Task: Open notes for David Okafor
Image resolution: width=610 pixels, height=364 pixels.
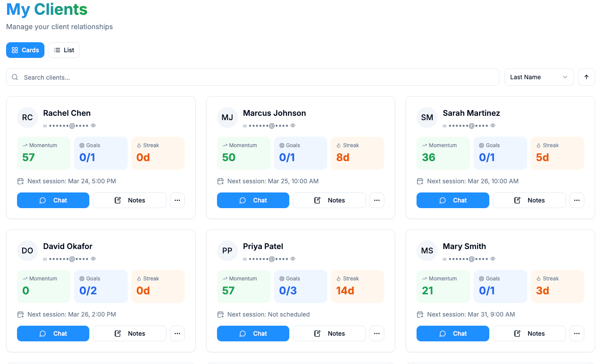Action: (x=129, y=334)
